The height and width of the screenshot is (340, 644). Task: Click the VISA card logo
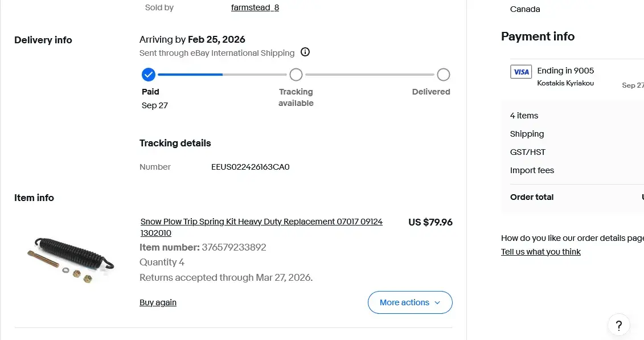click(x=521, y=72)
